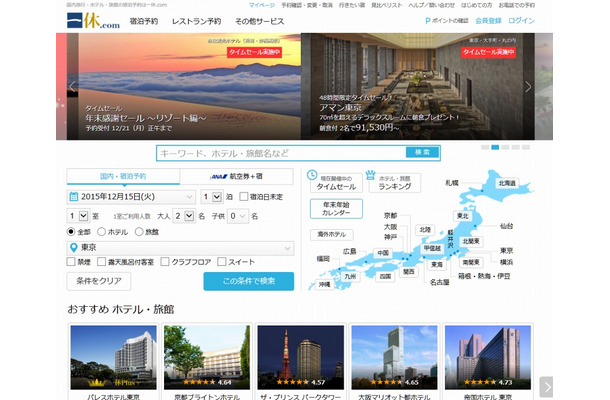Click the この条件で検索 button

coord(249,281)
